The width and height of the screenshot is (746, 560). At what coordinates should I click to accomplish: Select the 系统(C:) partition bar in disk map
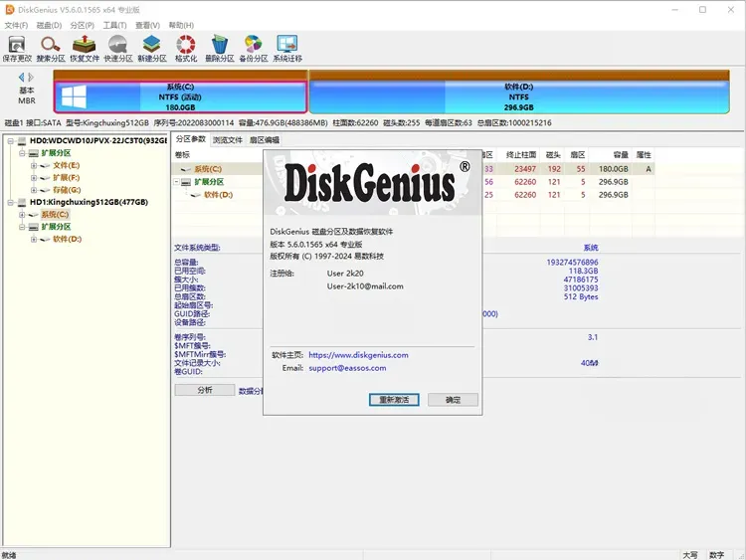(180, 97)
